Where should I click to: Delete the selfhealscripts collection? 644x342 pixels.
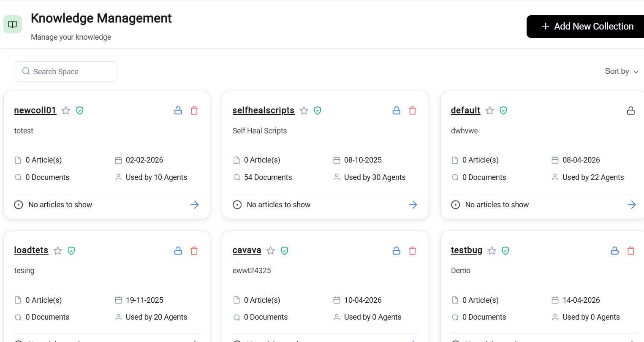(413, 111)
